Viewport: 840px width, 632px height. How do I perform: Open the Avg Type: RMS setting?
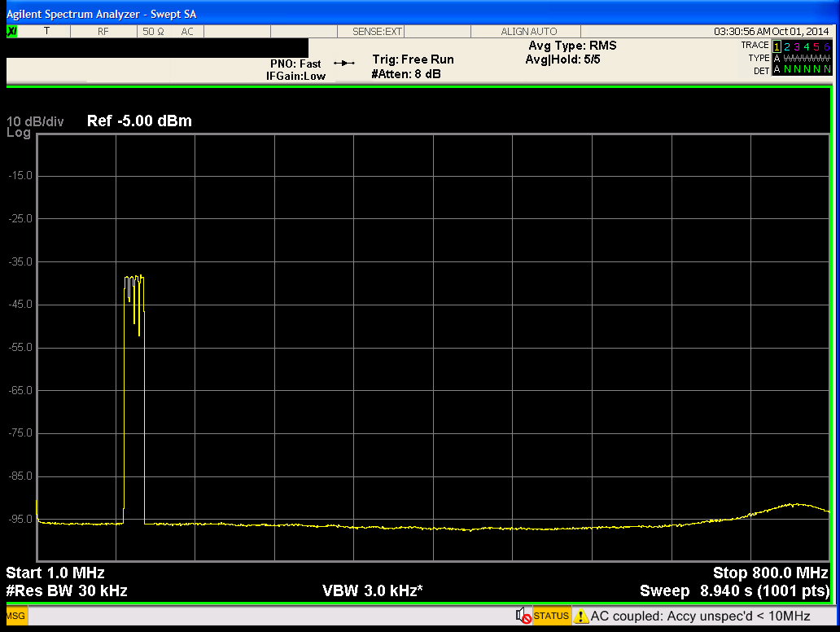pos(572,46)
